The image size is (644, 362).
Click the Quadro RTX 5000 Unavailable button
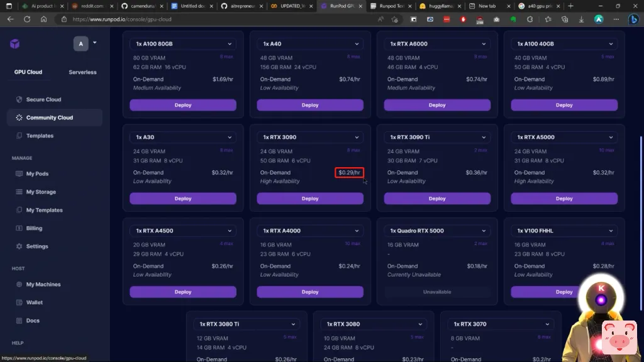pos(437,292)
